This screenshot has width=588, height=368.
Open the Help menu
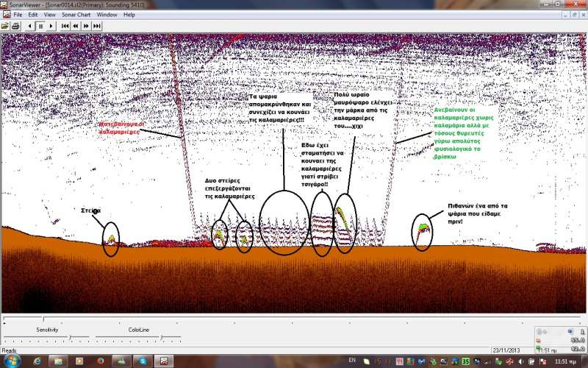point(129,15)
